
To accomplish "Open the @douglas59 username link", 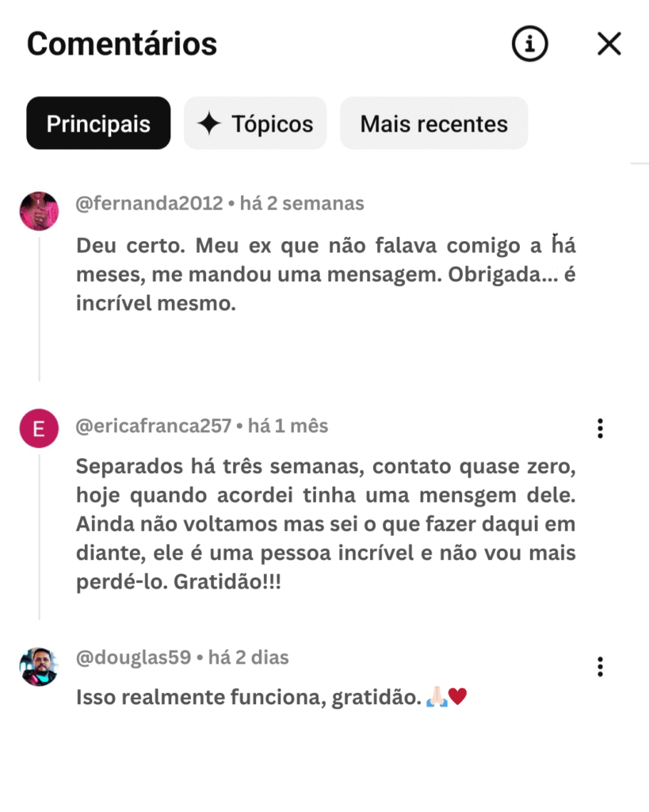I will coord(133,657).
